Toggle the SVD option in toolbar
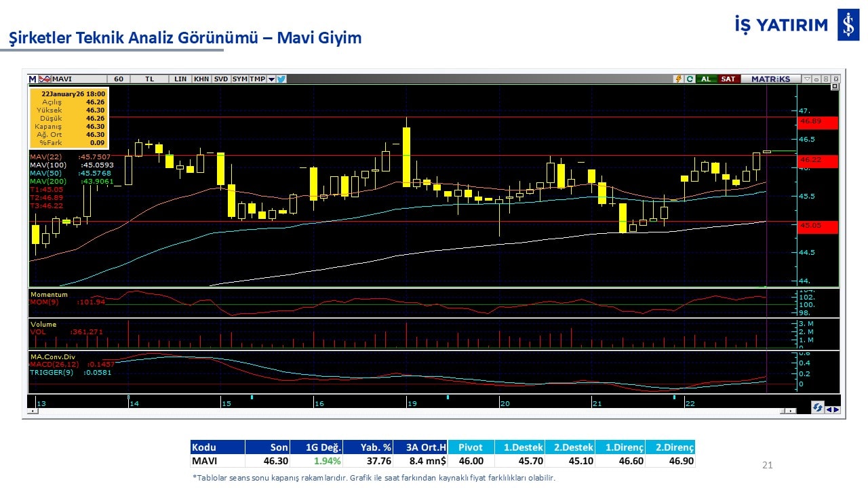868x488 pixels. click(x=221, y=79)
